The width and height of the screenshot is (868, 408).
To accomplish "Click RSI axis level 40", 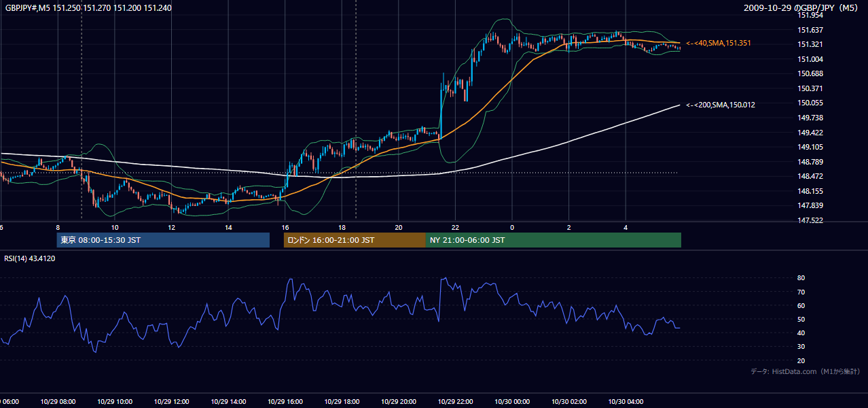I will point(801,333).
